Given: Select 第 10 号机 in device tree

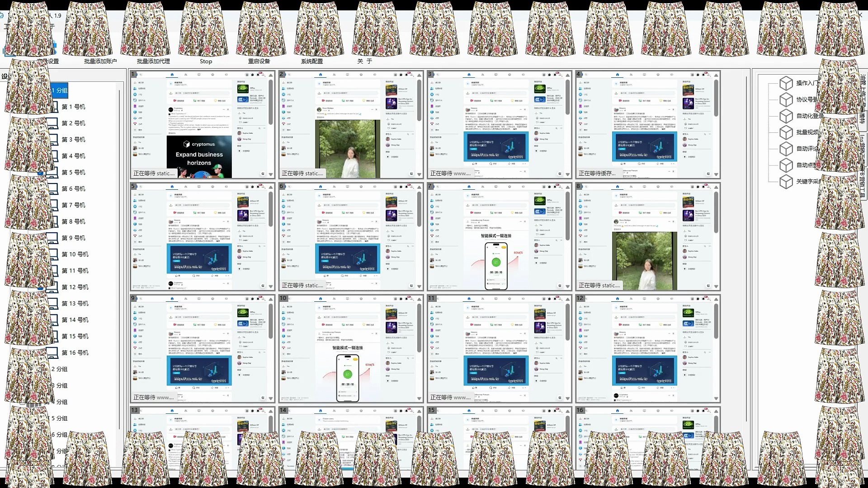Looking at the screenshot, I should point(75,254).
